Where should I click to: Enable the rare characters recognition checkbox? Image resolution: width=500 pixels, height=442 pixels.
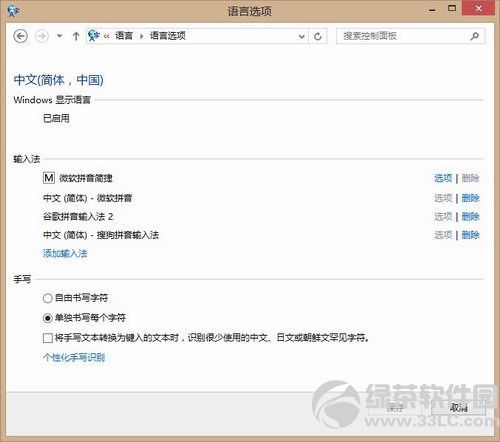pos(48,338)
